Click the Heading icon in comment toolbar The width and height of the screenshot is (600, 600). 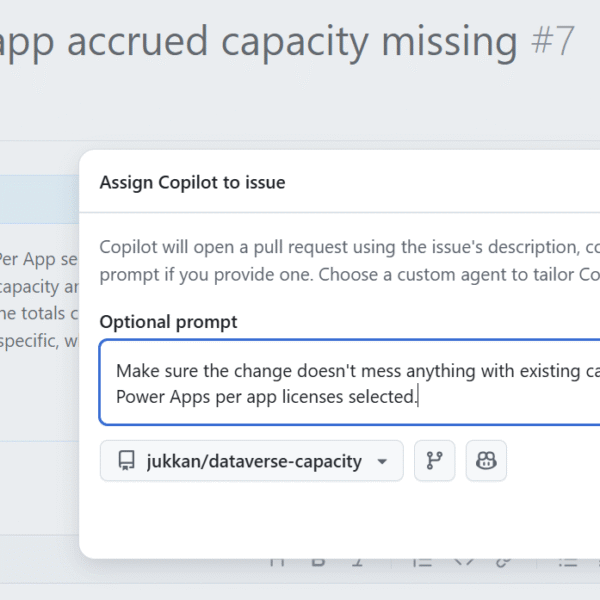(x=278, y=561)
